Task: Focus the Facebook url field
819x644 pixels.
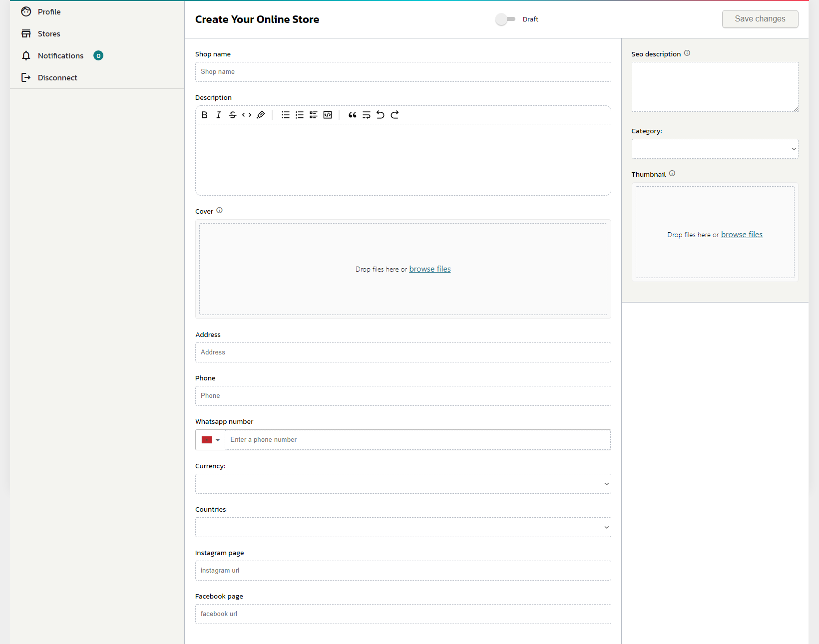Action: [x=403, y=614]
